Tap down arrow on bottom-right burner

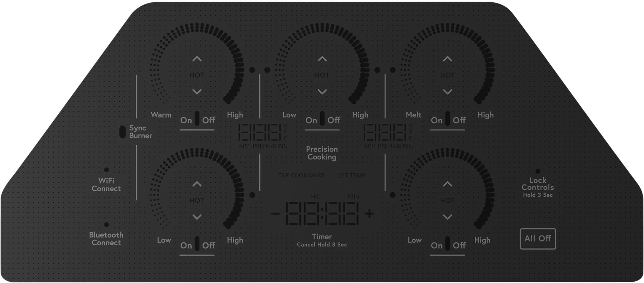click(447, 217)
